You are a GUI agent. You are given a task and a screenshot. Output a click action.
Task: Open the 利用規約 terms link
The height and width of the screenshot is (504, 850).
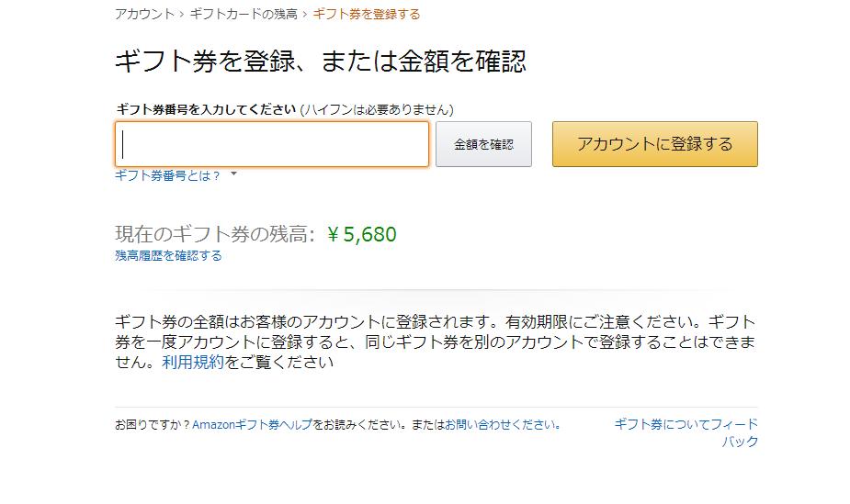[x=192, y=362]
